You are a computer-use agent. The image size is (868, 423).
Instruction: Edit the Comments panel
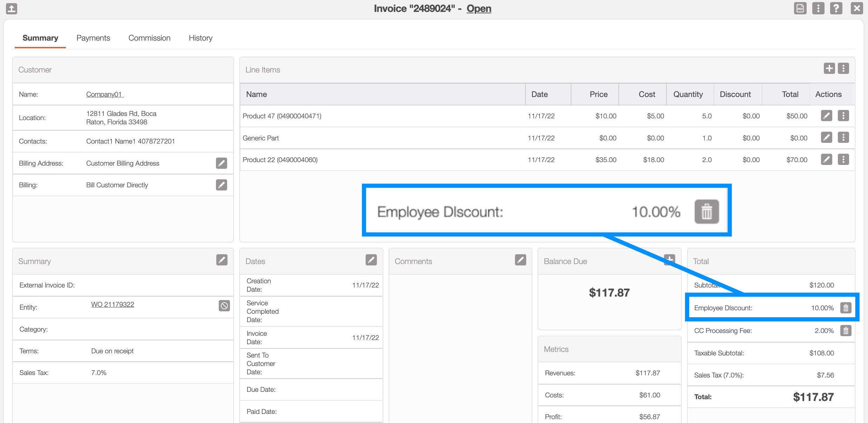pos(520,260)
